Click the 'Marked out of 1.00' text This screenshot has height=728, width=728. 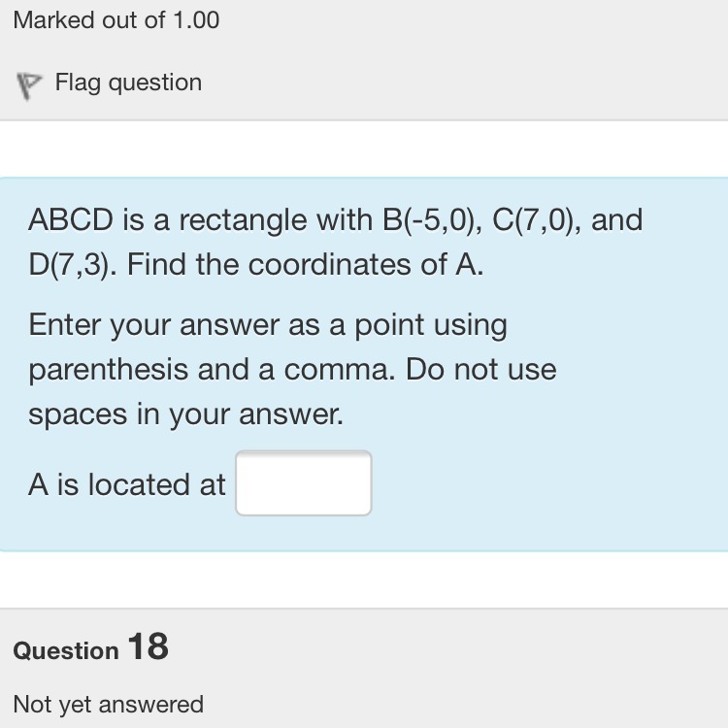tap(116, 19)
